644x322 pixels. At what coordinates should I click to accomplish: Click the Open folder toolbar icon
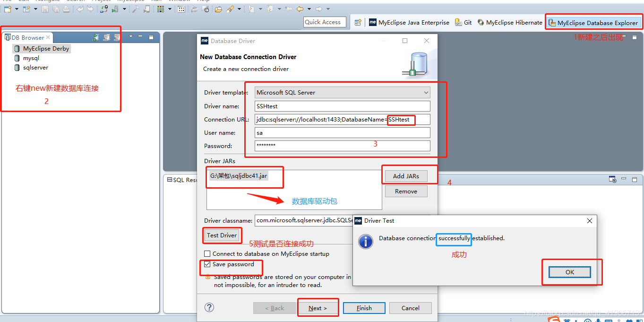coord(218,9)
